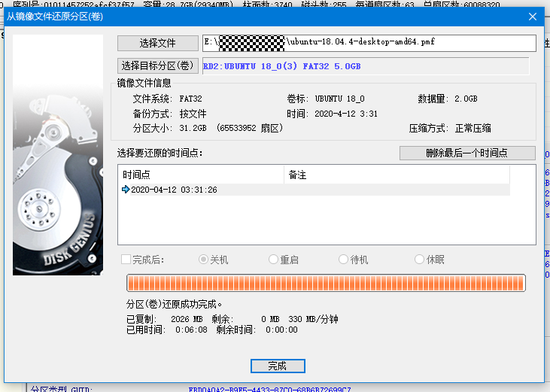
Task: Enable the 完成后 checkbox
Action: pyautogui.click(x=126, y=260)
